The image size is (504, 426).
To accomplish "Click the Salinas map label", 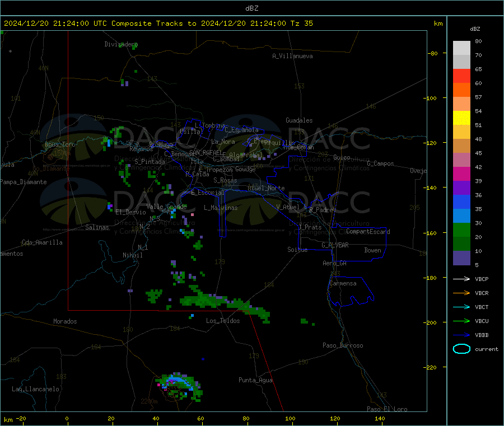I will pyautogui.click(x=97, y=227).
